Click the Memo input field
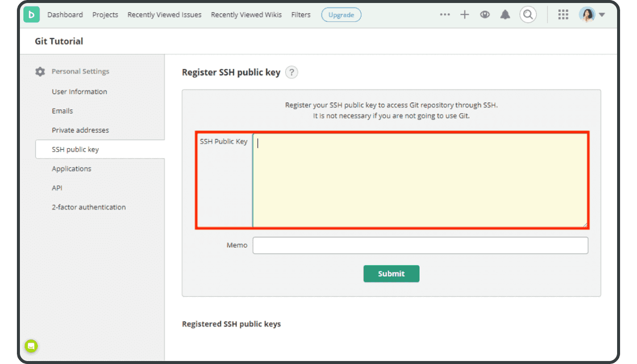This screenshot has height=364, width=637. pos(421,245)
